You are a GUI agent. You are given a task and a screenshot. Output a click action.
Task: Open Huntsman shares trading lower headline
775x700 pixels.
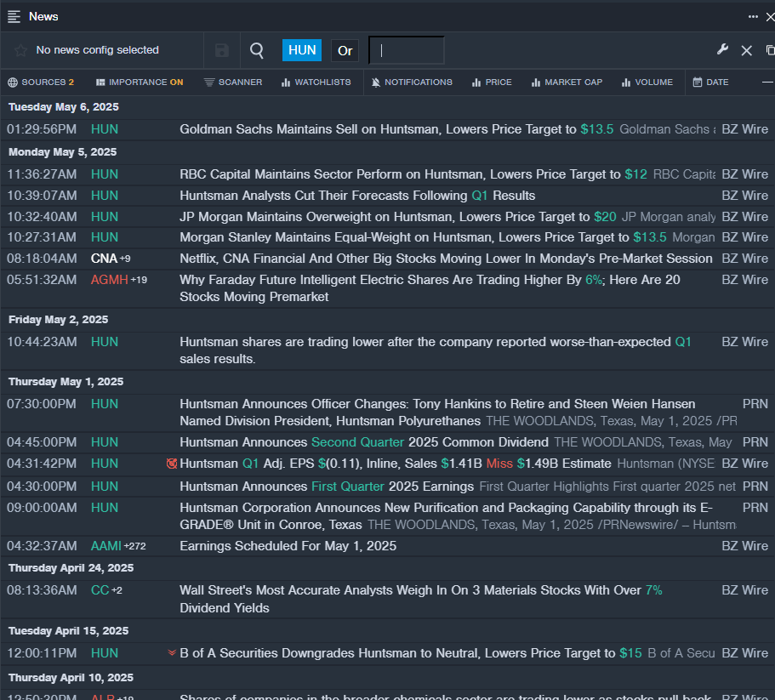436,350
